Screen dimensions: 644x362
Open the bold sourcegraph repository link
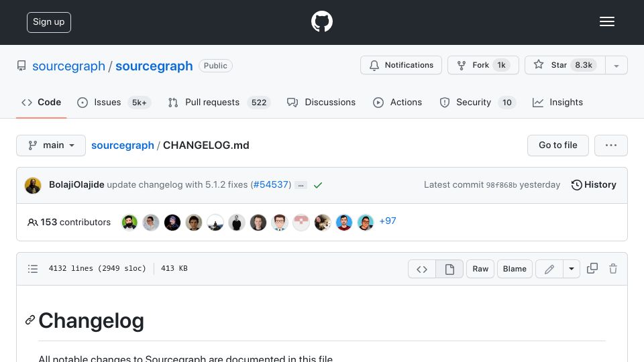[x=154, y=66]
